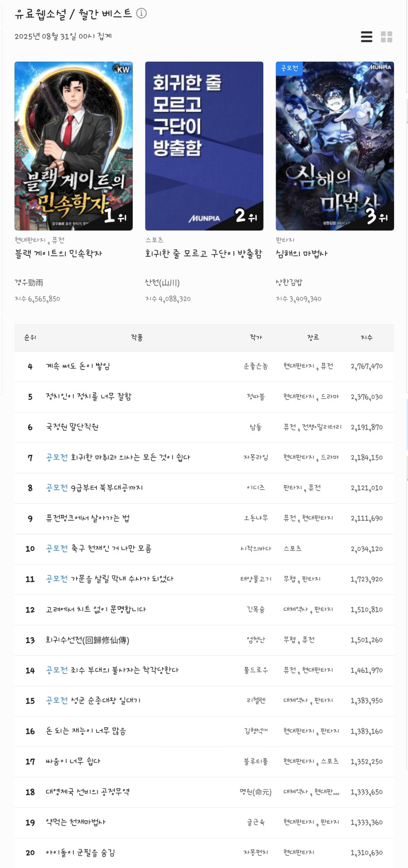Switch to grid view icon
The image size is (408, 868).
click(x=387, y=37)
